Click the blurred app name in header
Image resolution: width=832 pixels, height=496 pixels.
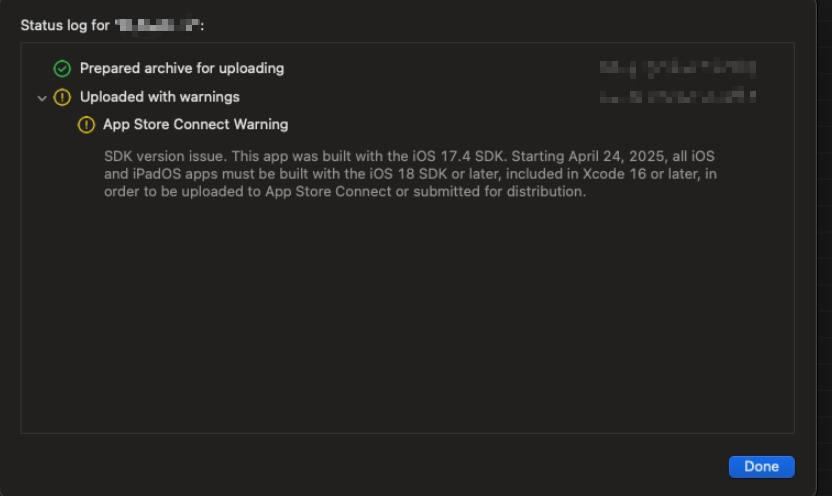point(158,25)
